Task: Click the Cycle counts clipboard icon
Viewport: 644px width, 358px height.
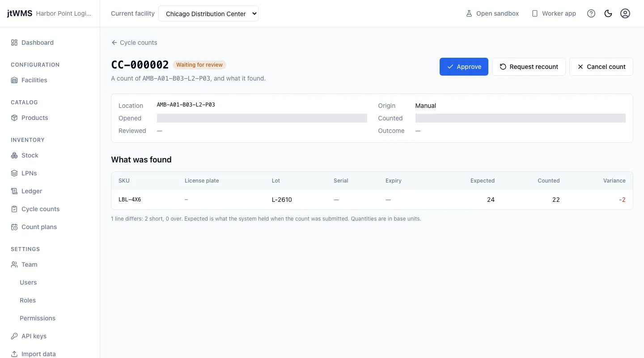Action: (14, 209)
